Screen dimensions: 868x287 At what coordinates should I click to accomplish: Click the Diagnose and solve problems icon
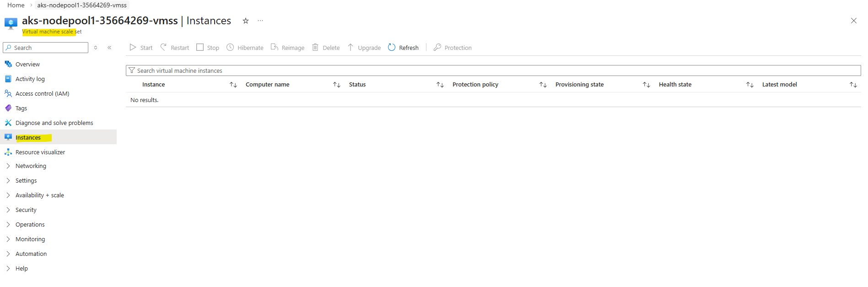[x=8, y=123]
